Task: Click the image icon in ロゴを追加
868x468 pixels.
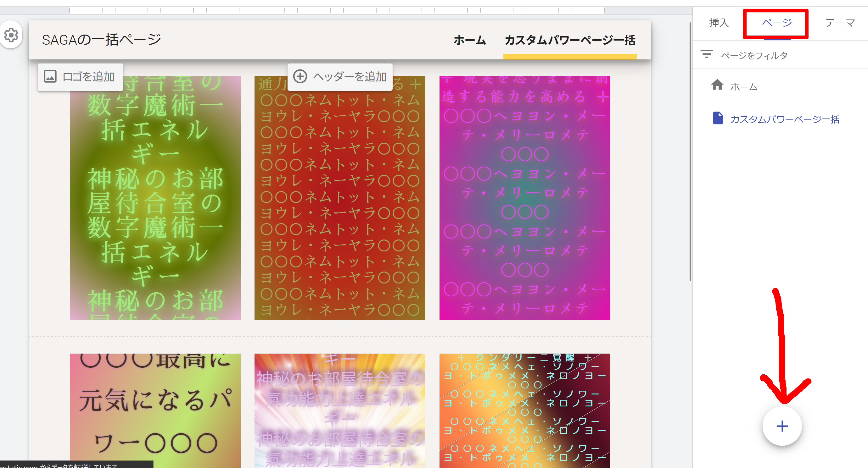Action: tap(50, 77)
